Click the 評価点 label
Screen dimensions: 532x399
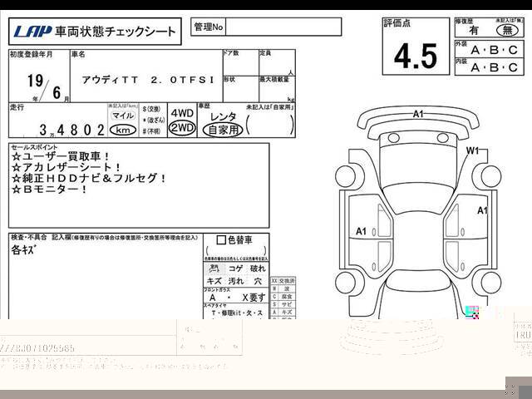[397, 23]
